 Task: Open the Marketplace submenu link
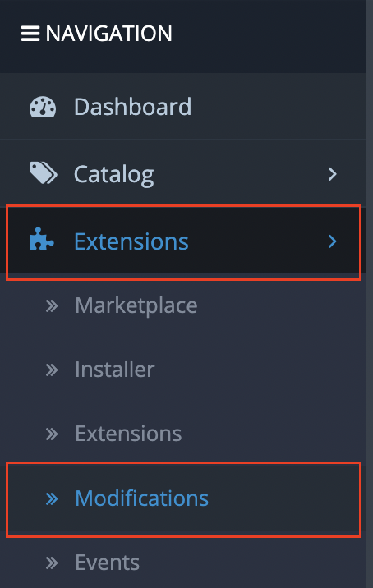pyautogui.click(x=136, y=305)
